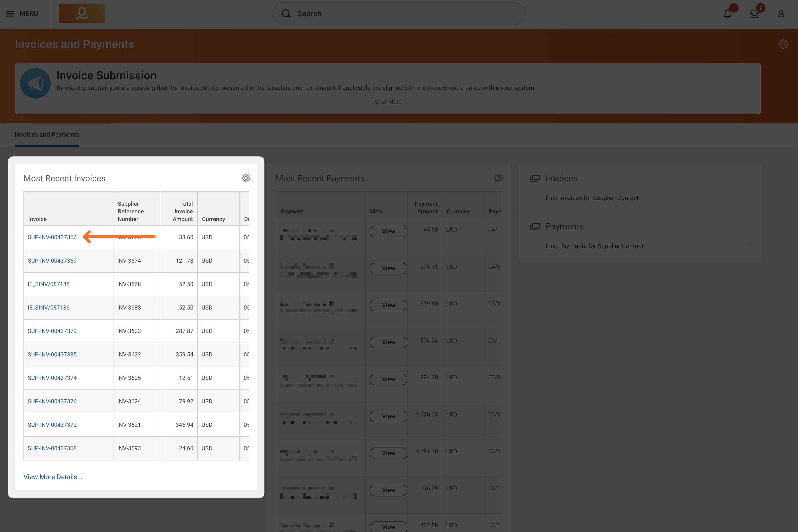The height and width of the screenshot is (532, 798).
Task: View the 45.68 USD payment
Action: coord(388,231)
